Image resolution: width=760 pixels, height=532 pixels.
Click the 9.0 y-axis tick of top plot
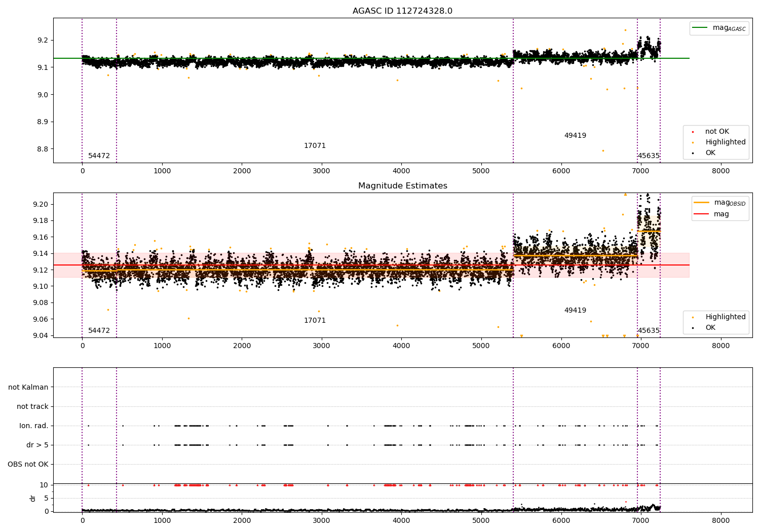(x=43, y=95)
